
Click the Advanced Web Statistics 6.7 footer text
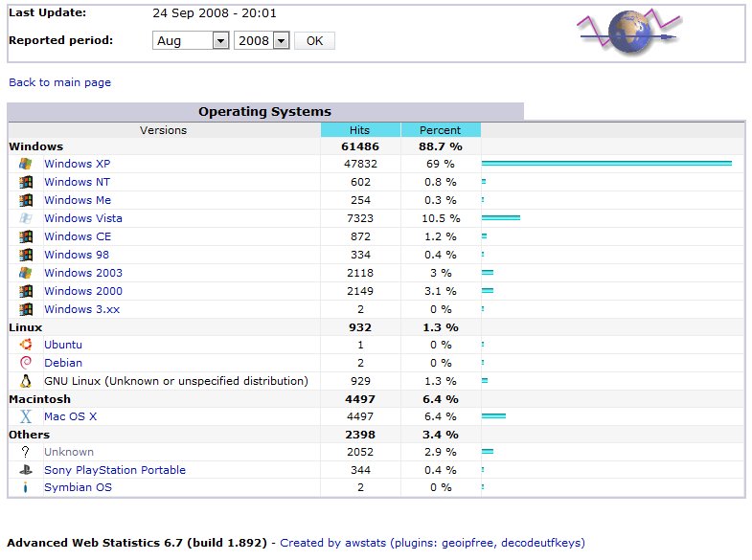tap(137, 543)
